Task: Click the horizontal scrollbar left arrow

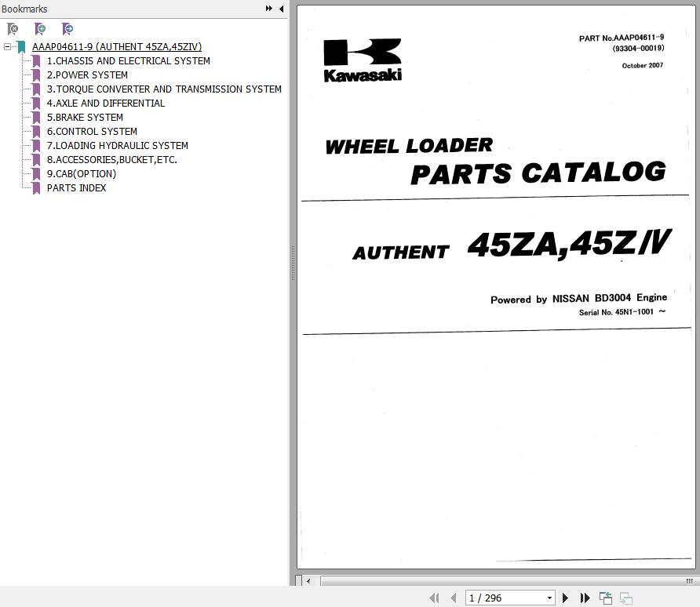Action: click(308, 581)
